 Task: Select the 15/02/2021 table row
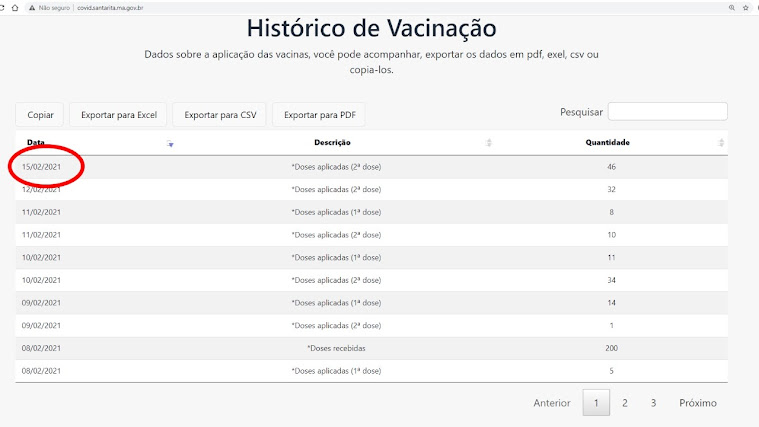point(371,167)
